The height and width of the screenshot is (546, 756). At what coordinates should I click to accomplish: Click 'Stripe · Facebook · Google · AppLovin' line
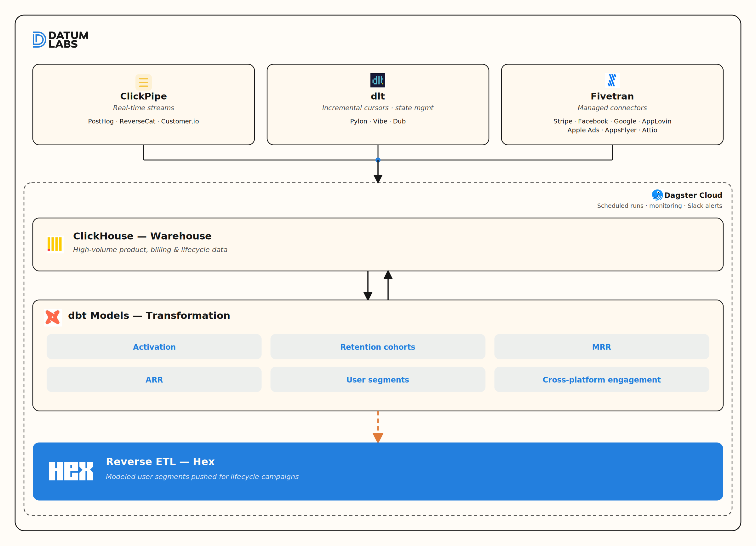pyautogui.click(x=612, y=121)
